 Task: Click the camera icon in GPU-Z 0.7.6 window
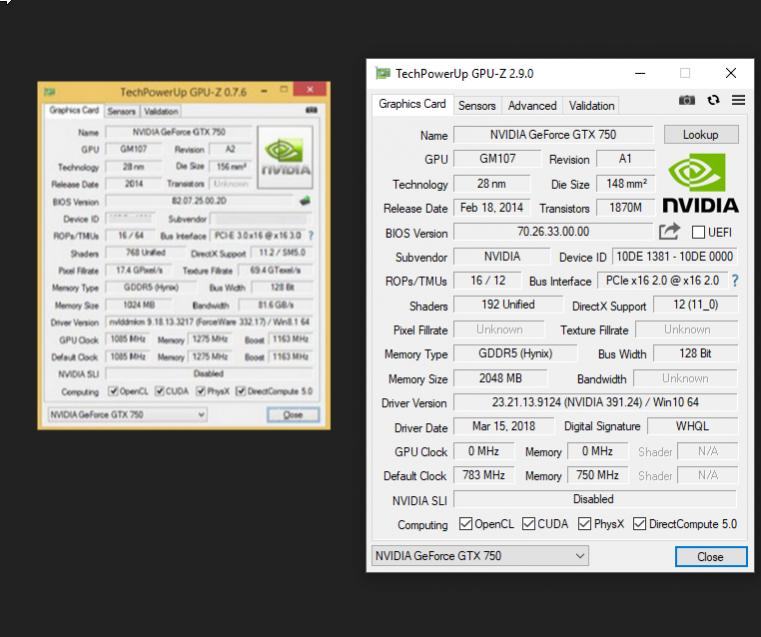312,110
